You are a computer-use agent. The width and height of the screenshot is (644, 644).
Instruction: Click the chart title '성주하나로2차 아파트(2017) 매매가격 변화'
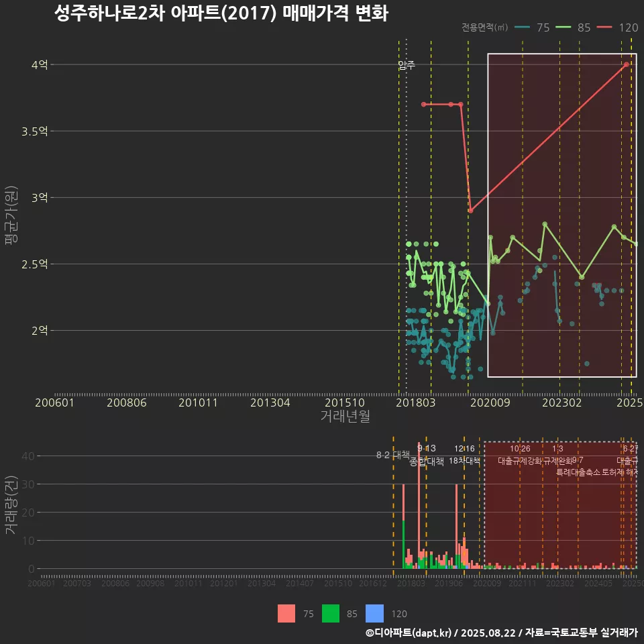click(x=221, y=13)
